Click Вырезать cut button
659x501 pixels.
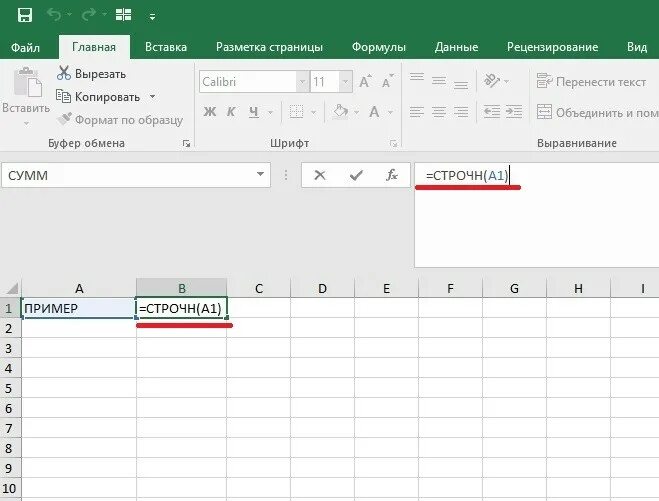coord(91,74)
